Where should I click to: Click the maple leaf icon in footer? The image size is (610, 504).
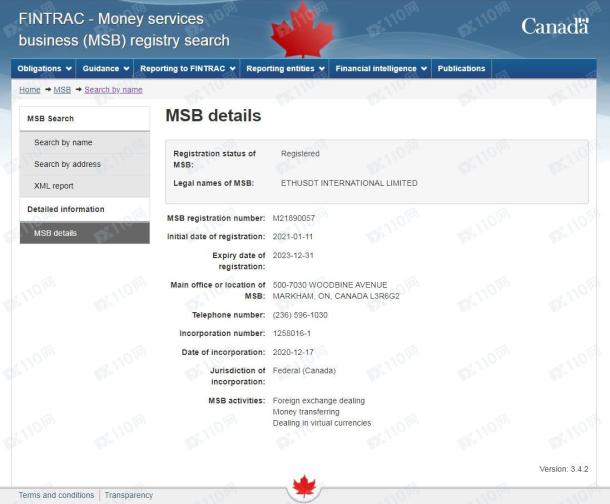coord(304,486)
